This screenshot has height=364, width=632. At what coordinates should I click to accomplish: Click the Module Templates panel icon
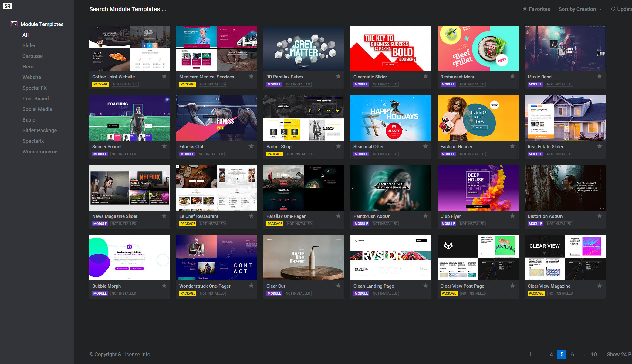pos(14,24)
